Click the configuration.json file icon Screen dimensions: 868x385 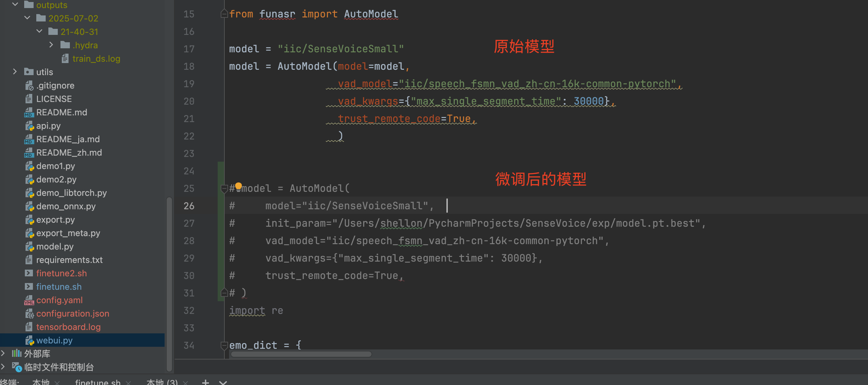pos(30,314)
